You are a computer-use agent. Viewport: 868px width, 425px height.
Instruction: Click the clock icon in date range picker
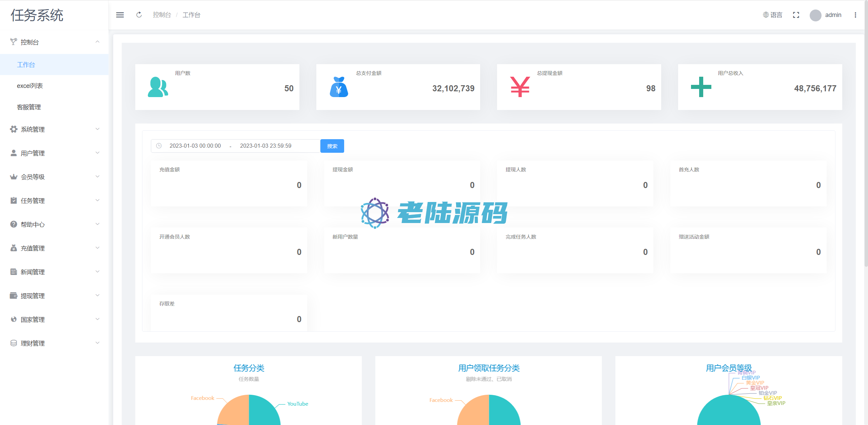point(159,146)
